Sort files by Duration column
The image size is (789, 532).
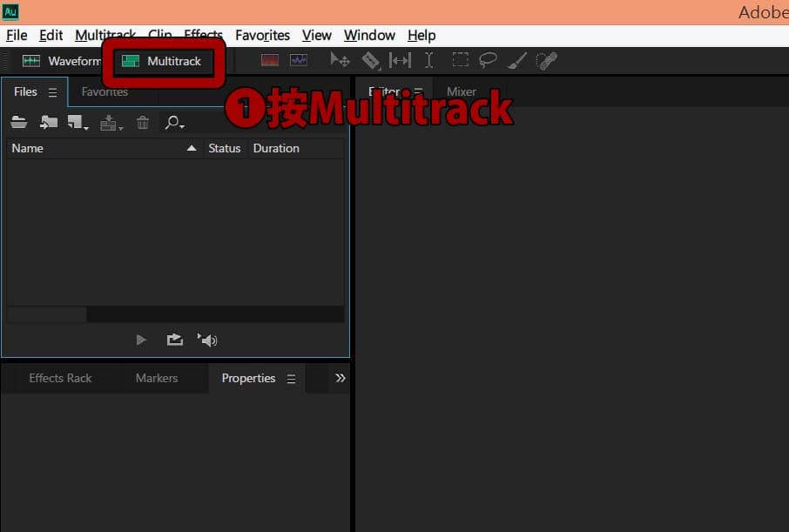[x=296, y=149]
